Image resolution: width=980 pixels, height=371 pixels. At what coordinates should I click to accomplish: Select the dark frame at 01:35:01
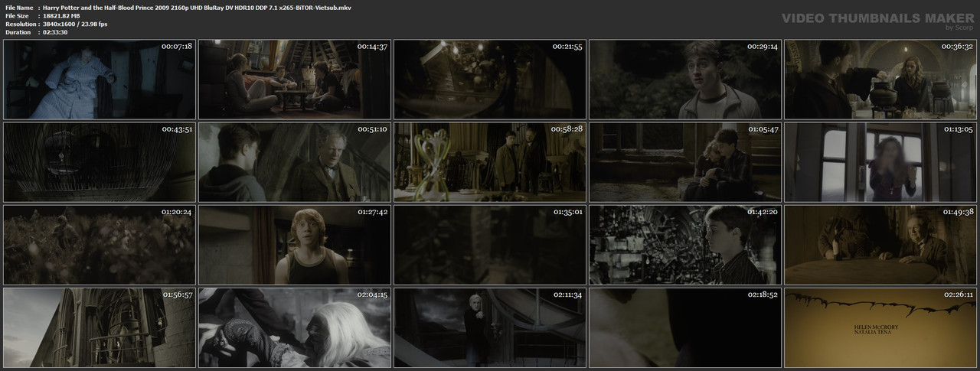click(x=490, y=245)
